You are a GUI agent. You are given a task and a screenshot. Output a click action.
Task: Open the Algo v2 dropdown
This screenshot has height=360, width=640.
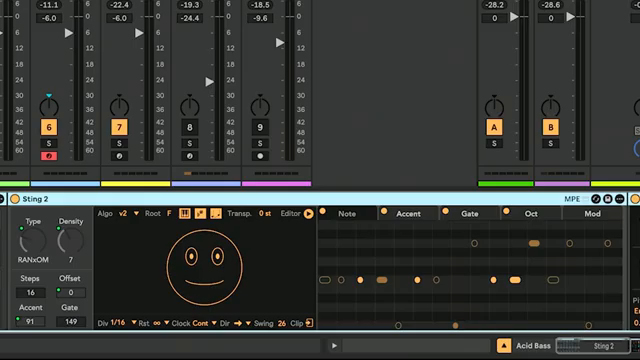(x=136, y=213)
